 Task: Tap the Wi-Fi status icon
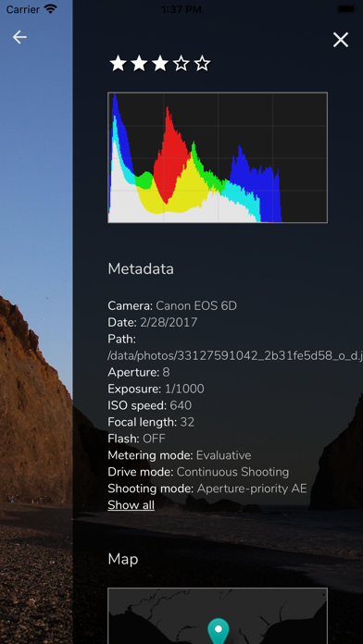(x=51, y=9)
